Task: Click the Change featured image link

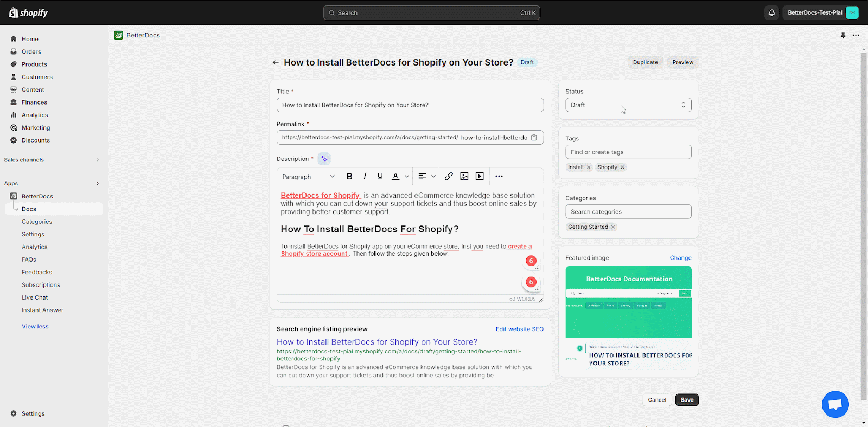Action: click(680, 258)
